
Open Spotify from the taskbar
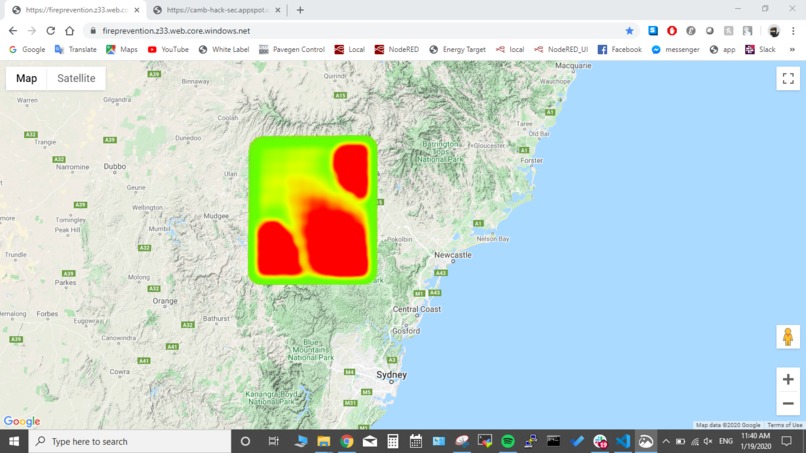coord(508,441)
